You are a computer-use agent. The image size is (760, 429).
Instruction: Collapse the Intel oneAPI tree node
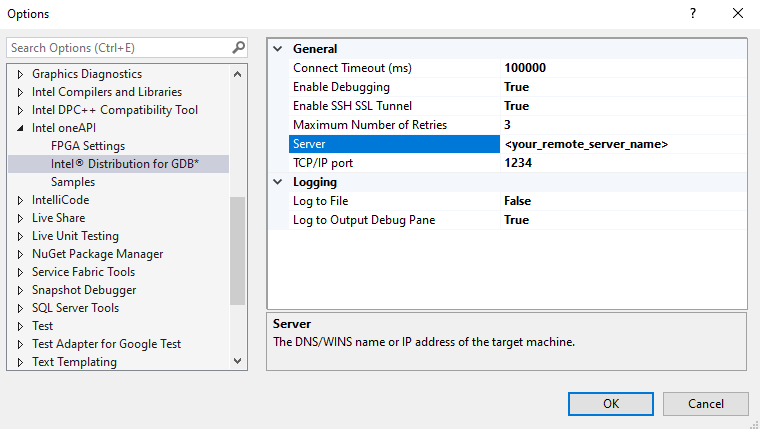20,128
